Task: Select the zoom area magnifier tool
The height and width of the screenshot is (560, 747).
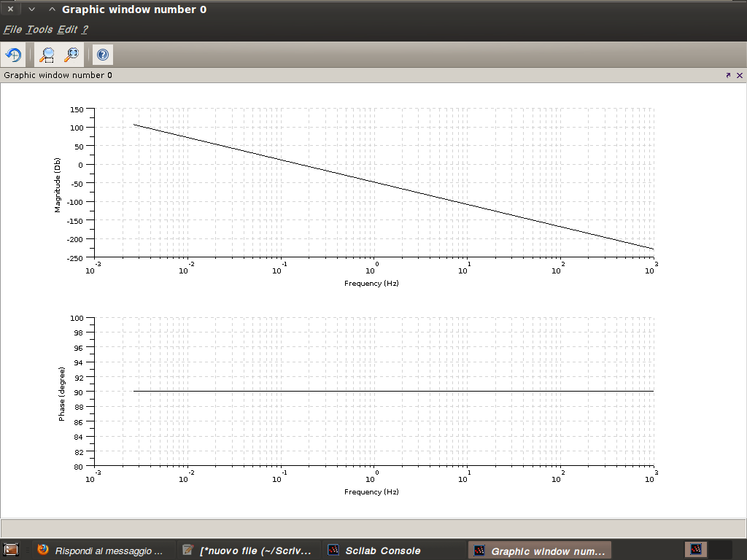Action: point(47,55)
